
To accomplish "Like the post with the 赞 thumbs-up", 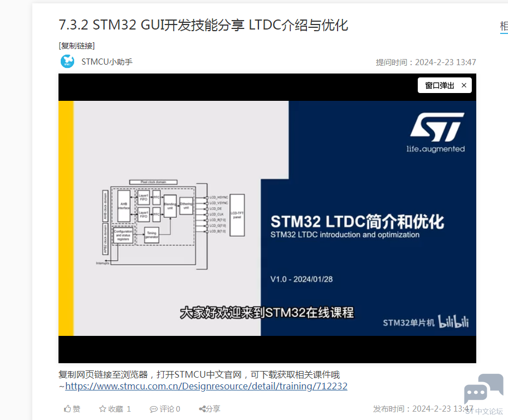I will coord(72,409).
